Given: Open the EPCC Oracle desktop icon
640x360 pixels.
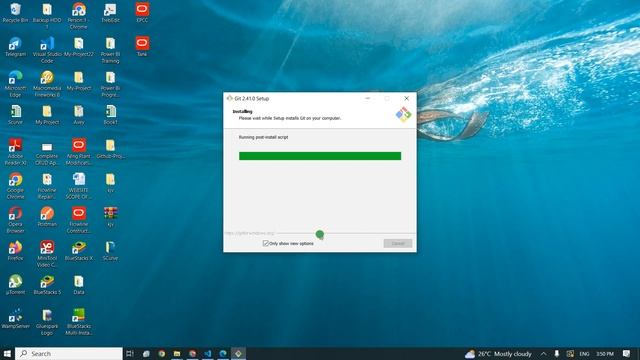Looking at the screenshot, I should tap(142, 12).
